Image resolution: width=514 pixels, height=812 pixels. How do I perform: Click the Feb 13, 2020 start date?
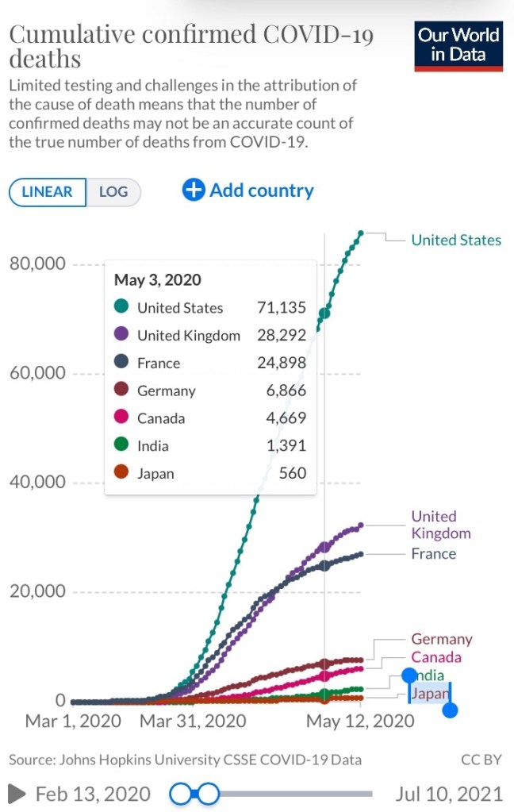[x=93, y=794]
